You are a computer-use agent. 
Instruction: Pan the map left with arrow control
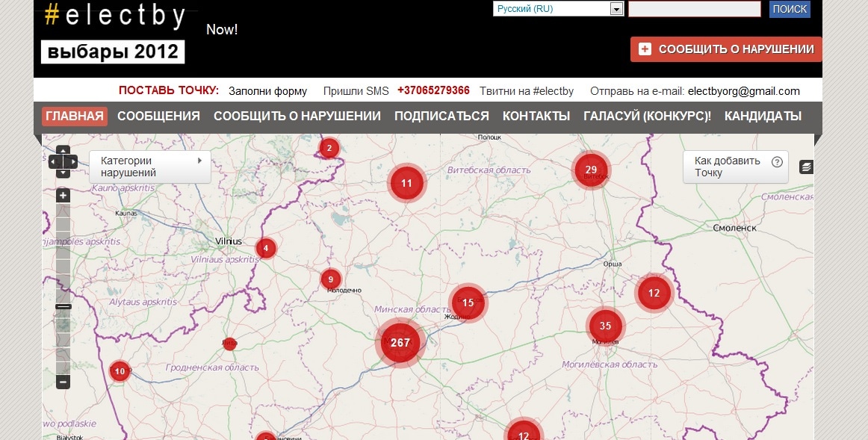click(54, 161)
